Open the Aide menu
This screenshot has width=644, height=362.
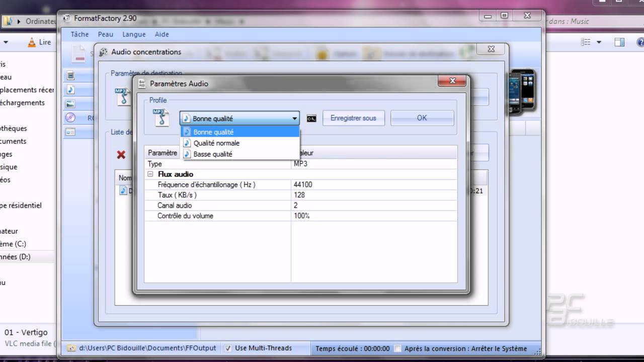[x=162, y=34]
